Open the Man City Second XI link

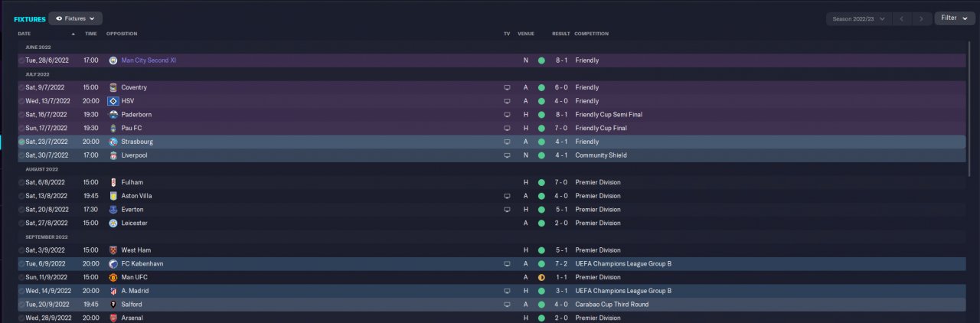pos(149,60)
